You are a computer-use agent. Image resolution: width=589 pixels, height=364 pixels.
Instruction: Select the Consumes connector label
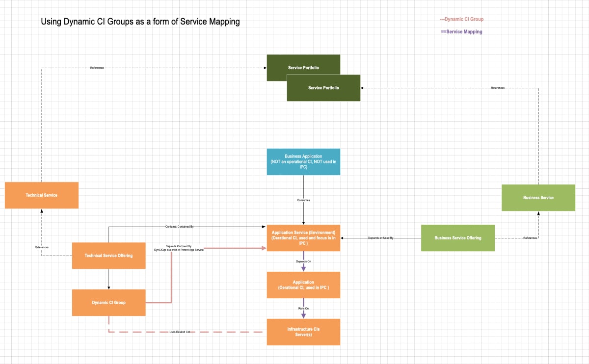click(x=302, y=200)
